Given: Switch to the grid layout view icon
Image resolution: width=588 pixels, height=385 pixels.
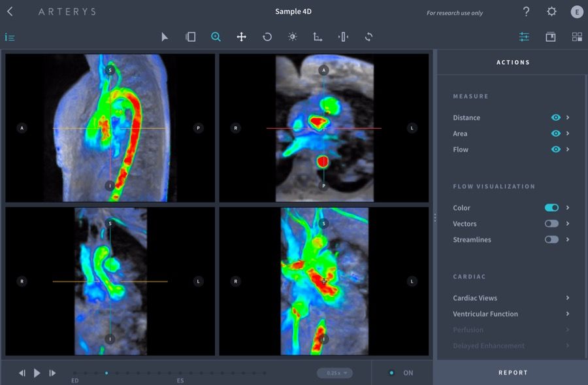Looking at the screenshot, I should coord(577,37).
